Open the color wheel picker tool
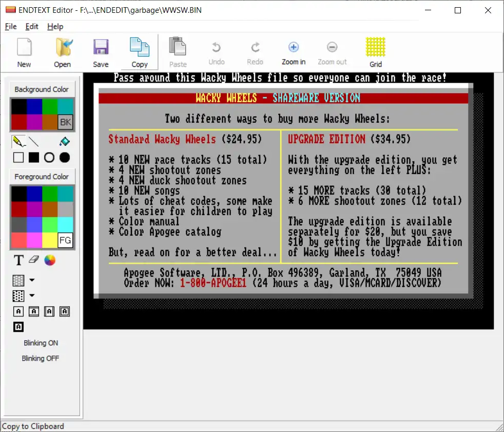The height and width of the screenshot is (432, 504). tap(49, 260)
